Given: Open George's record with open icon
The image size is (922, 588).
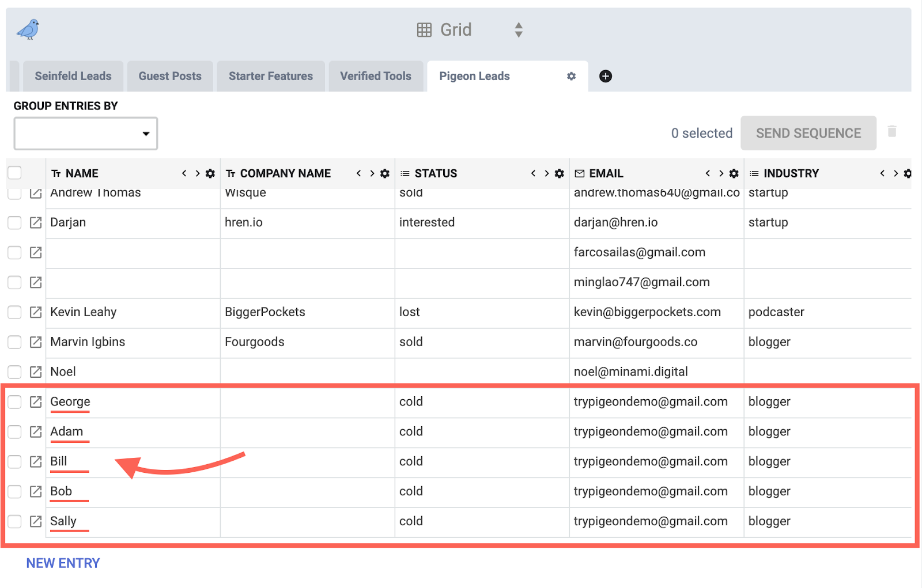Looking at the screenshot, I should 36,402.
